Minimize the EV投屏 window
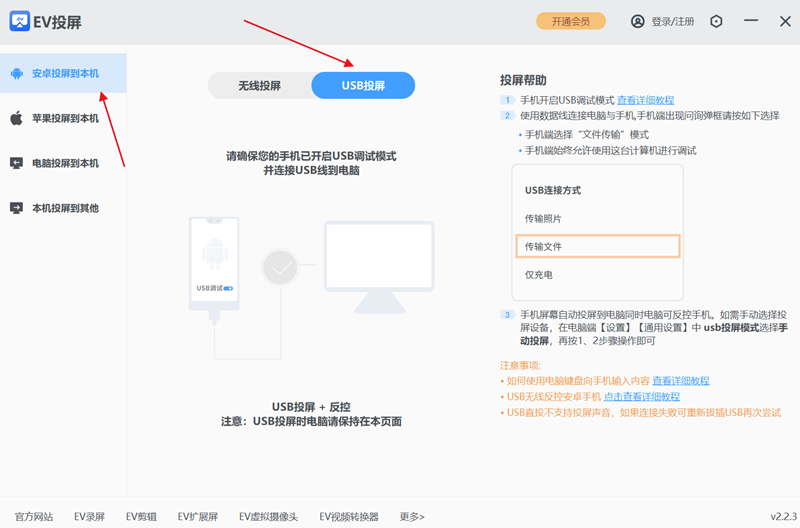 coord(751,21)
